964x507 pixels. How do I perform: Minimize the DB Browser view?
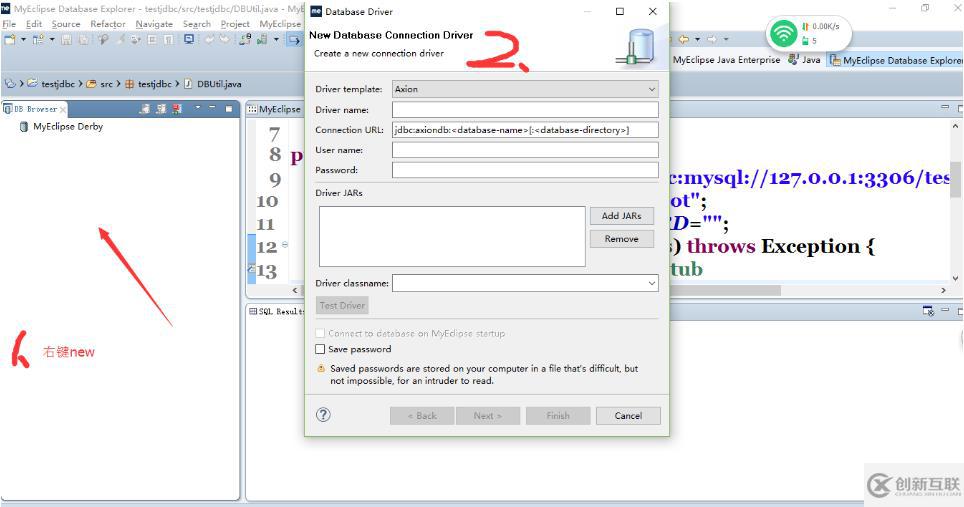click(212, 108)
